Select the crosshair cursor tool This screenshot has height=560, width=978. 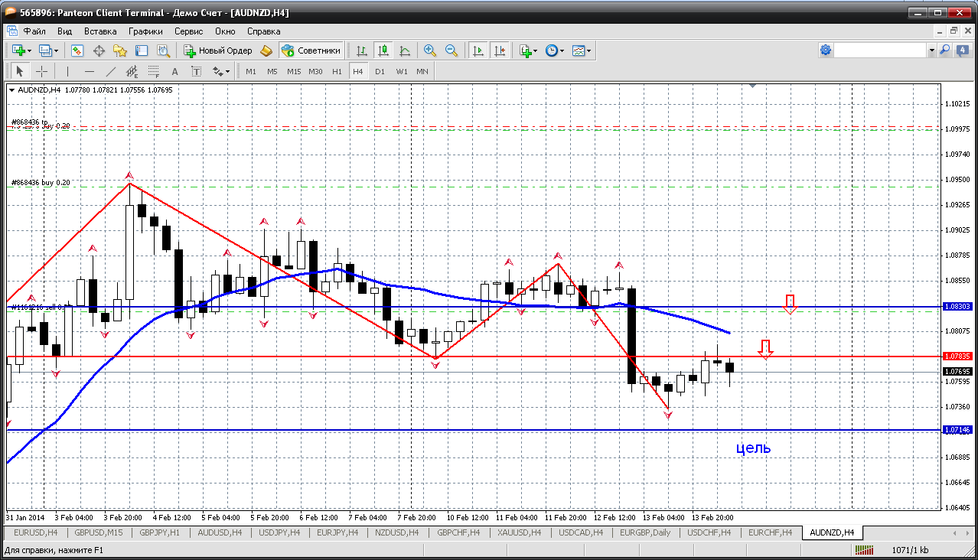(41, 71)
